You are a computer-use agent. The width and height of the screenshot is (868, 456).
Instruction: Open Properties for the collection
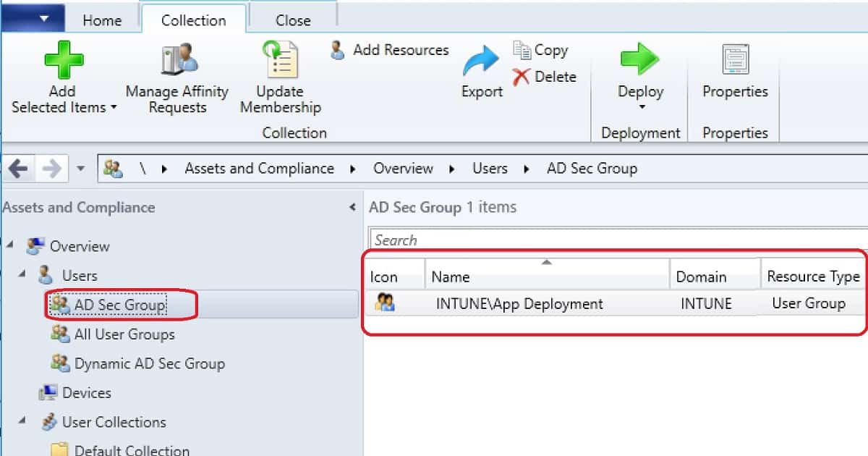734,76
